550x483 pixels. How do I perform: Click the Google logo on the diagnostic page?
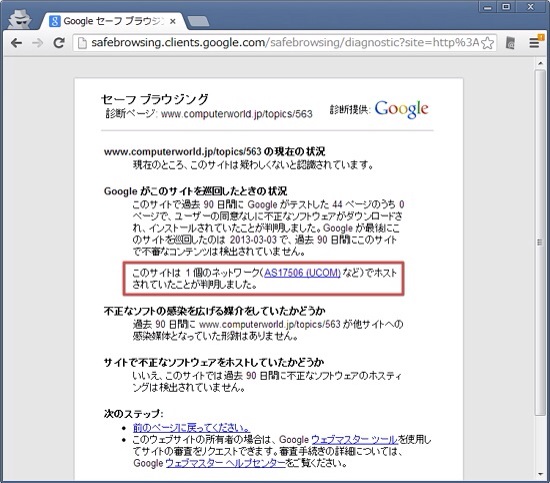point(402,109)
